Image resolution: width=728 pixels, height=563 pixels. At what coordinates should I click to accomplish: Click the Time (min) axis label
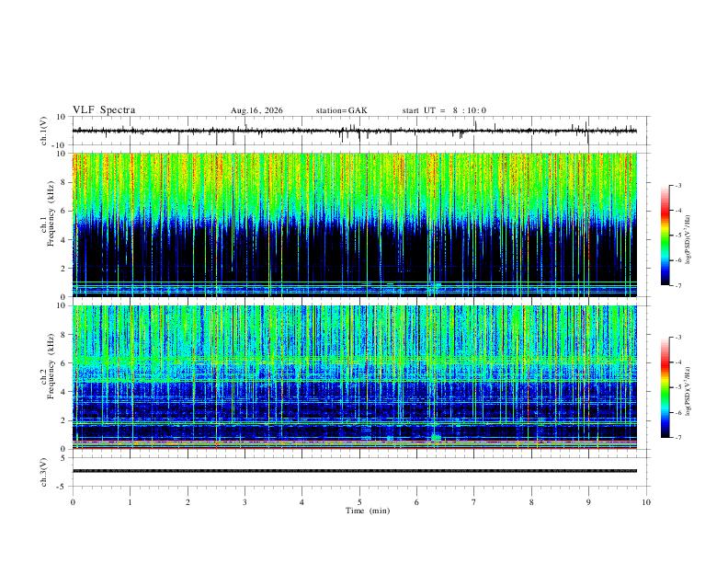click(368, 511)
